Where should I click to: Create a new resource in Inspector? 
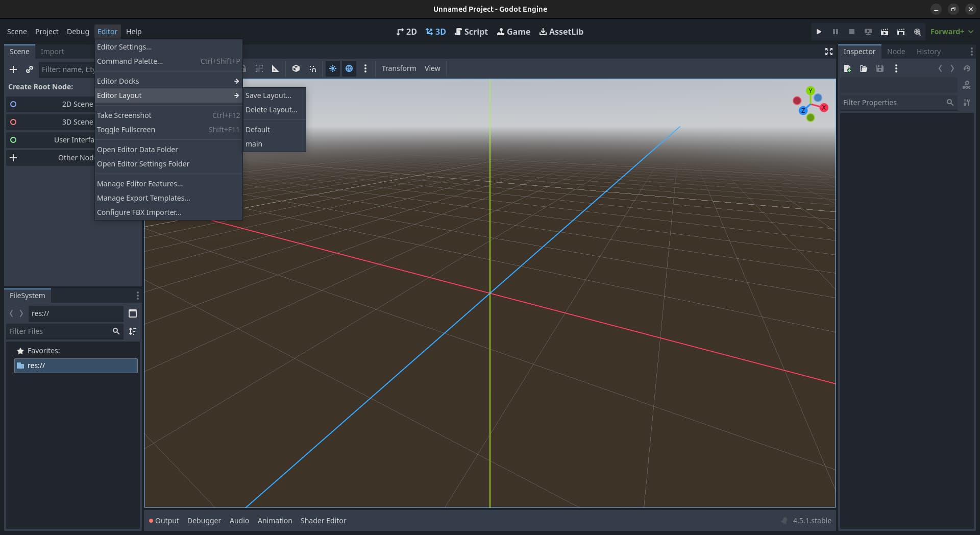click(847, 68)
